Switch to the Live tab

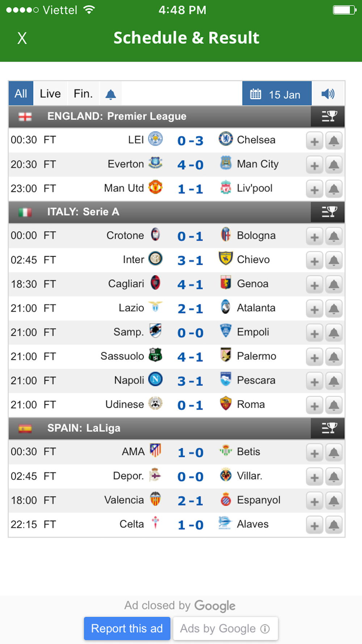pos(50,94)
